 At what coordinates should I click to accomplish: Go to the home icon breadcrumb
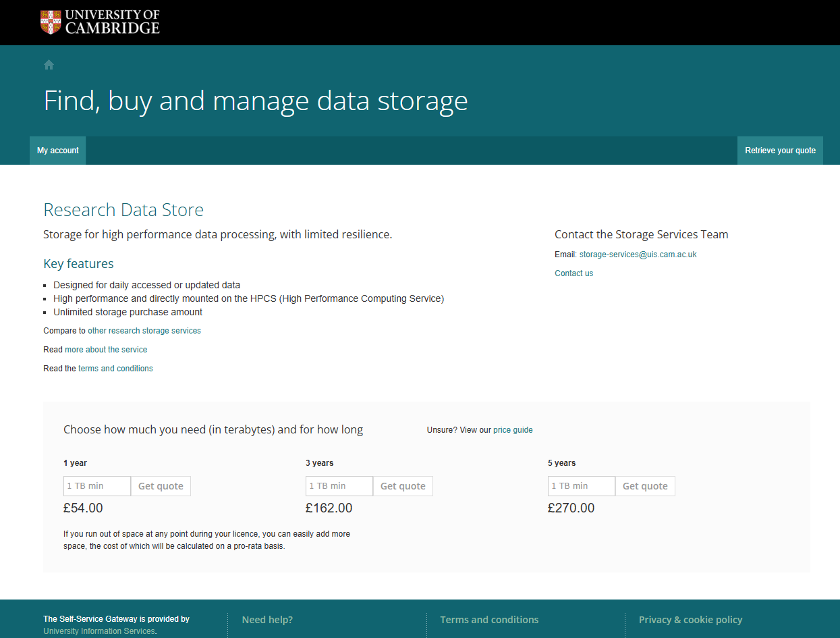(49, 65)
